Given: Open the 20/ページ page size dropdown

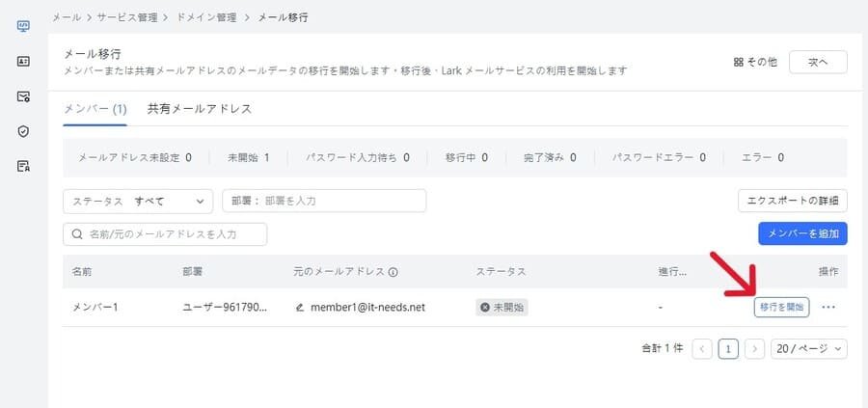Looking at the screenshot, I should 809,348.
